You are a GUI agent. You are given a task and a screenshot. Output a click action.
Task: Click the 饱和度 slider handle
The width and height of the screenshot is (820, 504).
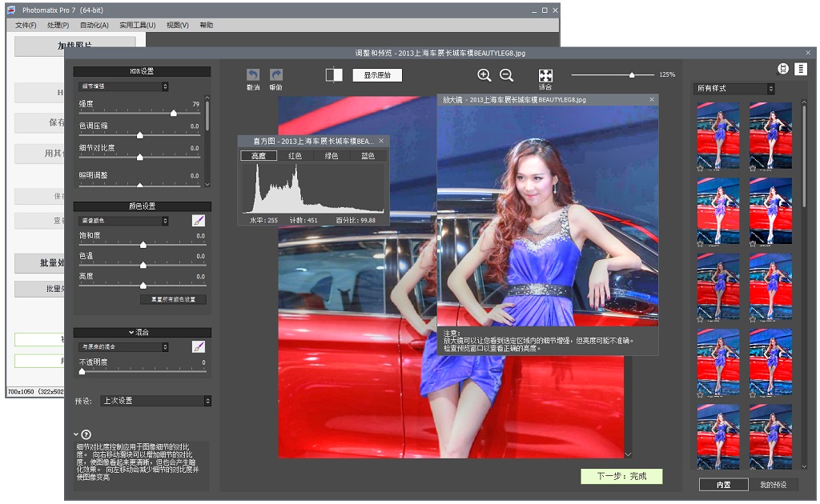[x=143, y=245]
